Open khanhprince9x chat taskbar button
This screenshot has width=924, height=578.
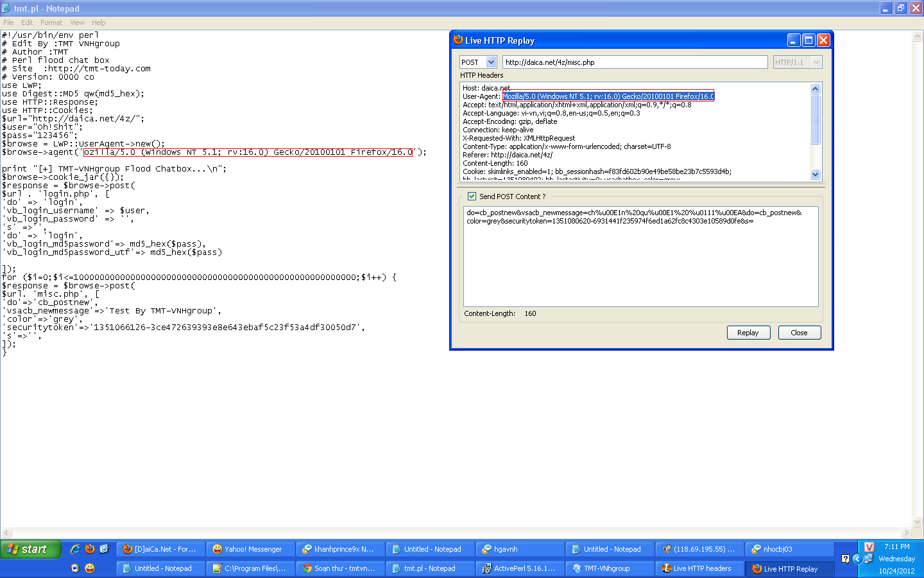tap(341, 549)
